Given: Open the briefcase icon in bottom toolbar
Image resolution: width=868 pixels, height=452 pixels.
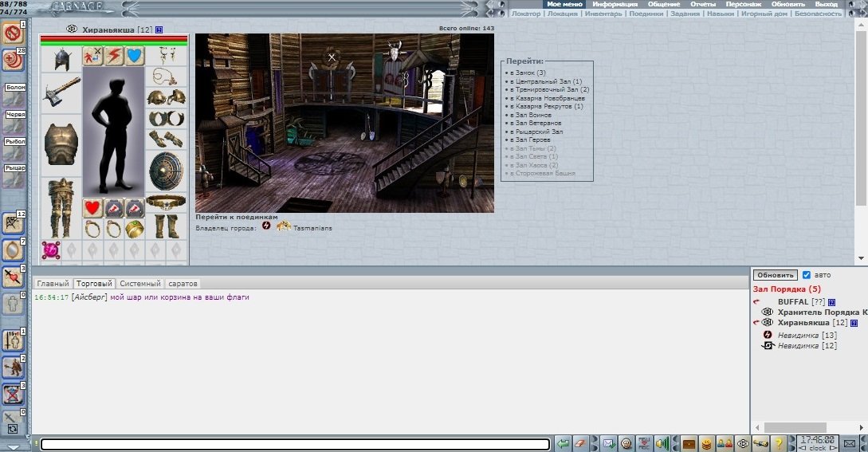Looking at the screenshot, I should pyautogui.click(x=689, y=443).
